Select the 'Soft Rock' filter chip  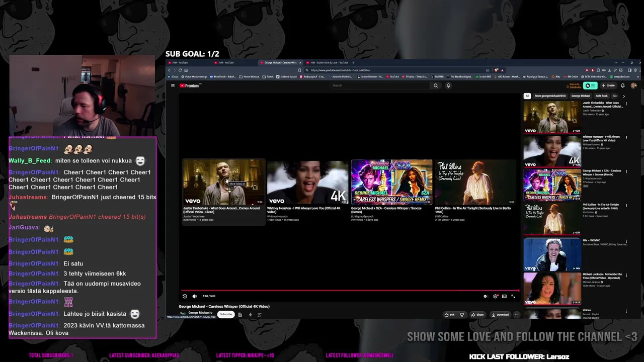(602, 96)
